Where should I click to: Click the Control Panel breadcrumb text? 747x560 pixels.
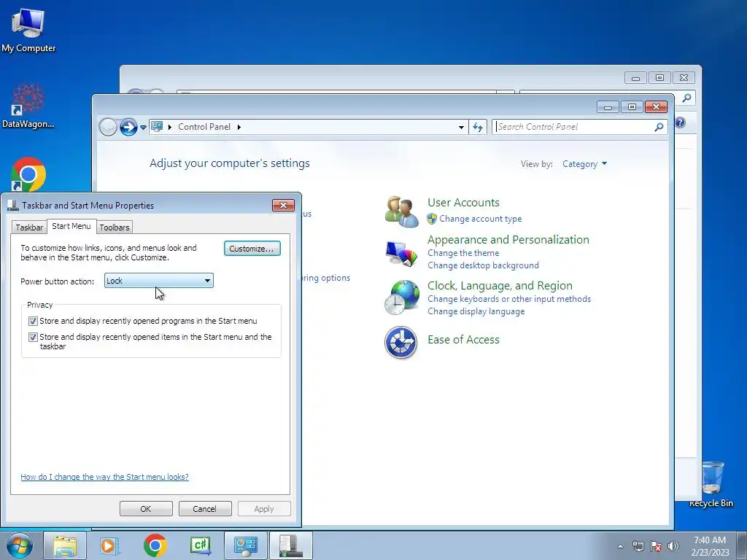[x=204, y=127]
